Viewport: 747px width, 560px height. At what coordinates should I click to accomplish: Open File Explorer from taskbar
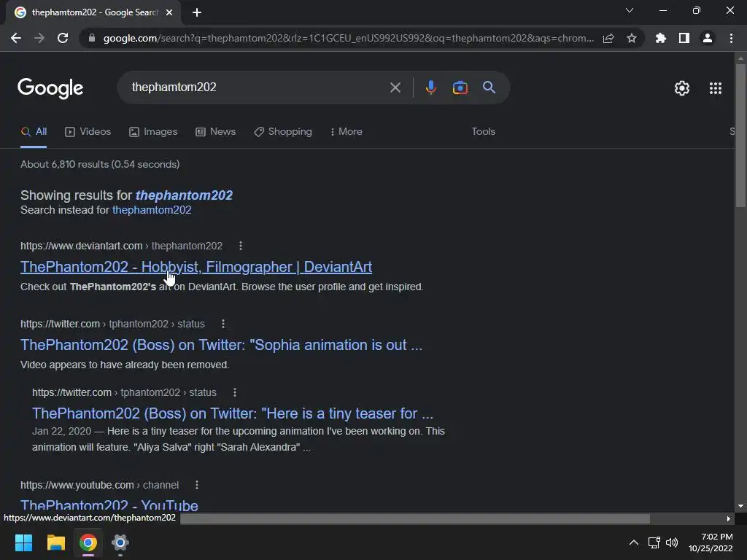click(55, 542)
